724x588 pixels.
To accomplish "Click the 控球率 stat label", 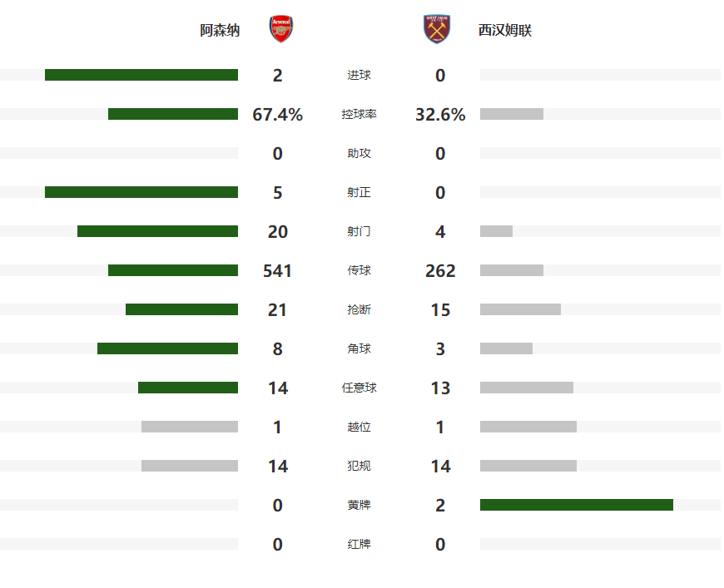I will pos(360,114).
